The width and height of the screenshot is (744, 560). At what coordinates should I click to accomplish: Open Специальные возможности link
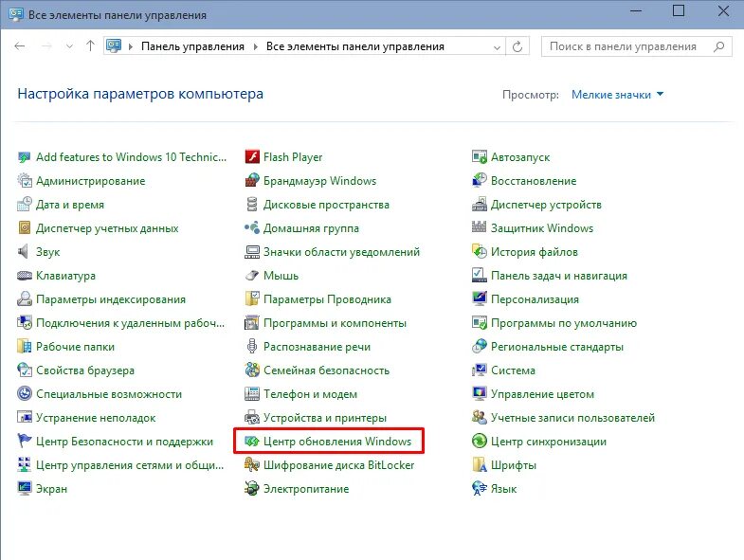pyautogui.click(x=109, y=394)
